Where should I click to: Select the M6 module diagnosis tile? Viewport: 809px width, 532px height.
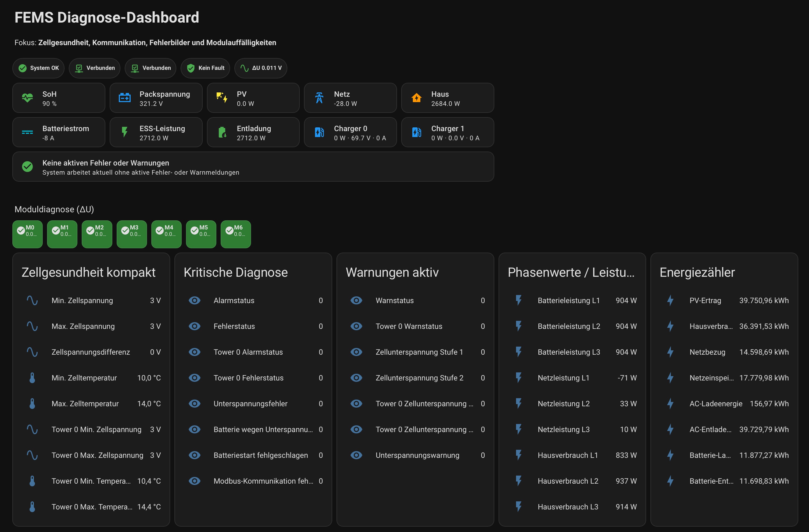click(235, 234)
